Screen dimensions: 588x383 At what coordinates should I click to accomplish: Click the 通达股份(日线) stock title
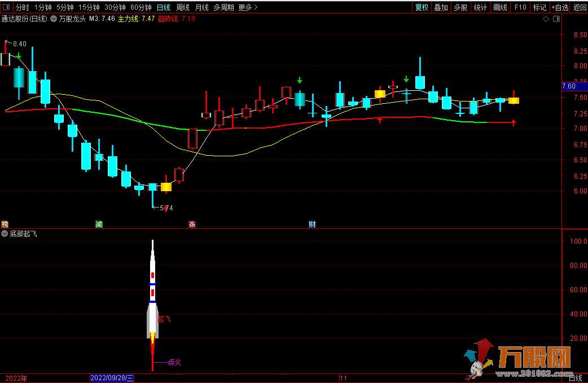(24, 19)
